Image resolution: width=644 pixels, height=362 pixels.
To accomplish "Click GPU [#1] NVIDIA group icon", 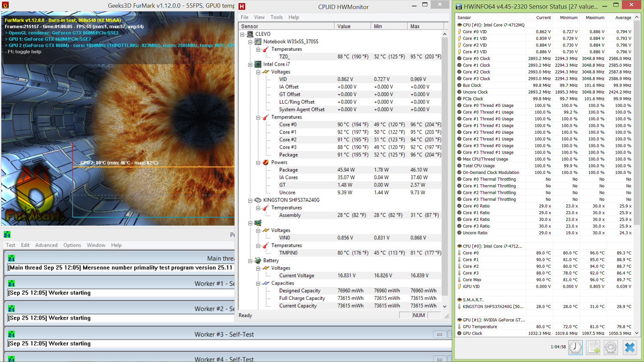I will tap(460, 320).
